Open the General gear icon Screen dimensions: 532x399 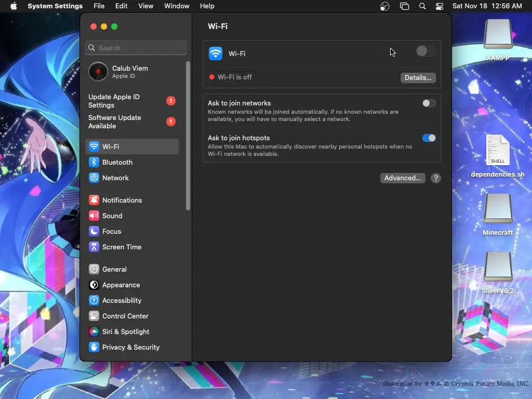(x=94, y=270)
